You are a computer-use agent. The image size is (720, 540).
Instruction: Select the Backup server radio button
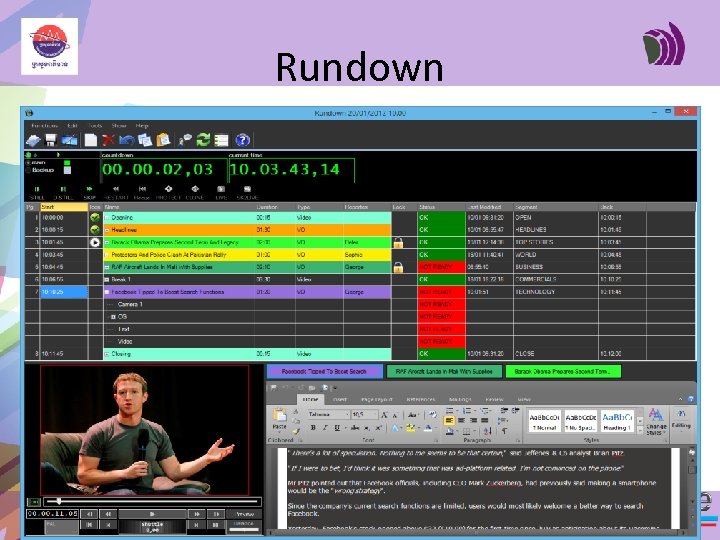click(28, 170)
